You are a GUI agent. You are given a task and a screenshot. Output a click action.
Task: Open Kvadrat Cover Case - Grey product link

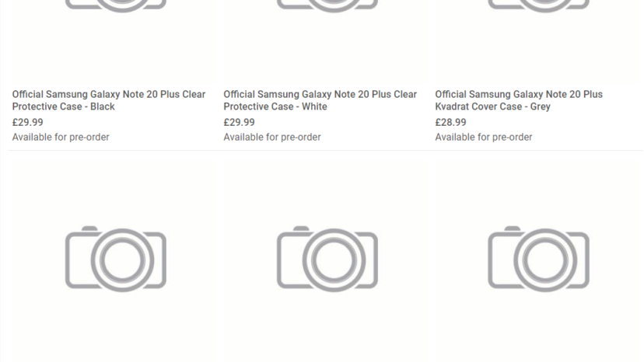point(519,100)
